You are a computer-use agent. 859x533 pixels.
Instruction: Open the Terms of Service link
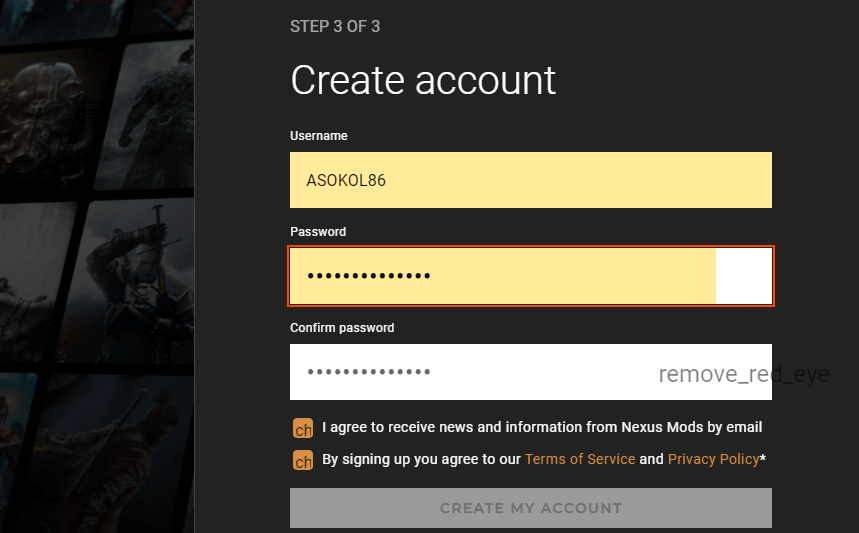(x=579, y=459)
